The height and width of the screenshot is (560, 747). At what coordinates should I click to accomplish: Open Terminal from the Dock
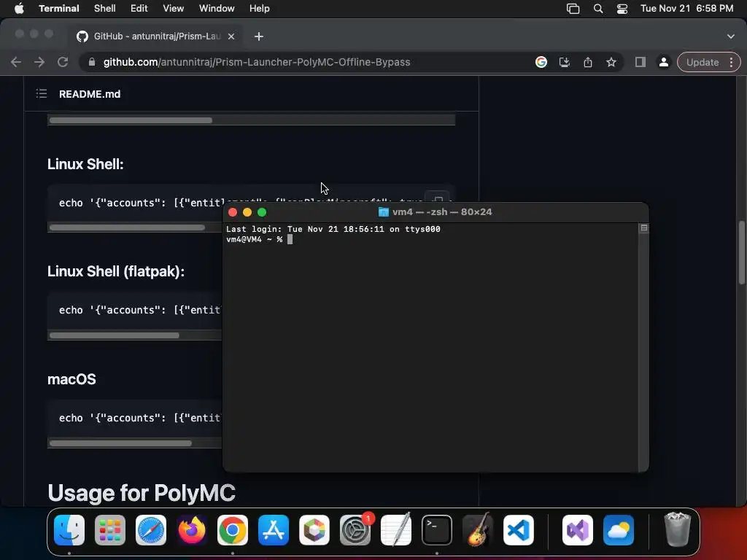coord(437,530)
